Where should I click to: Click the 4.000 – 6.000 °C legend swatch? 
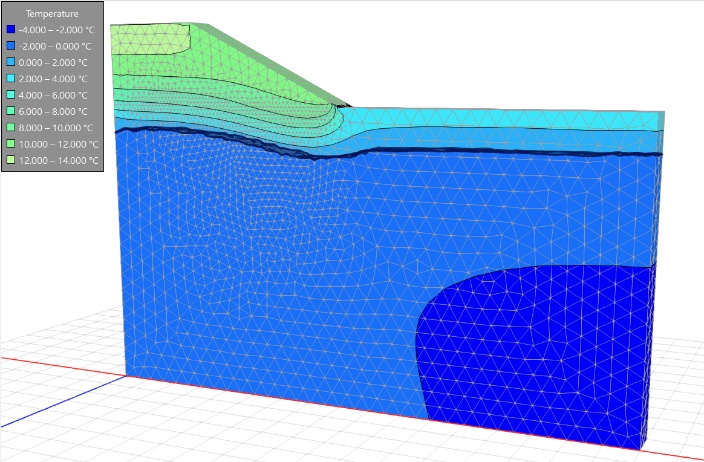(x=11, y=95)
